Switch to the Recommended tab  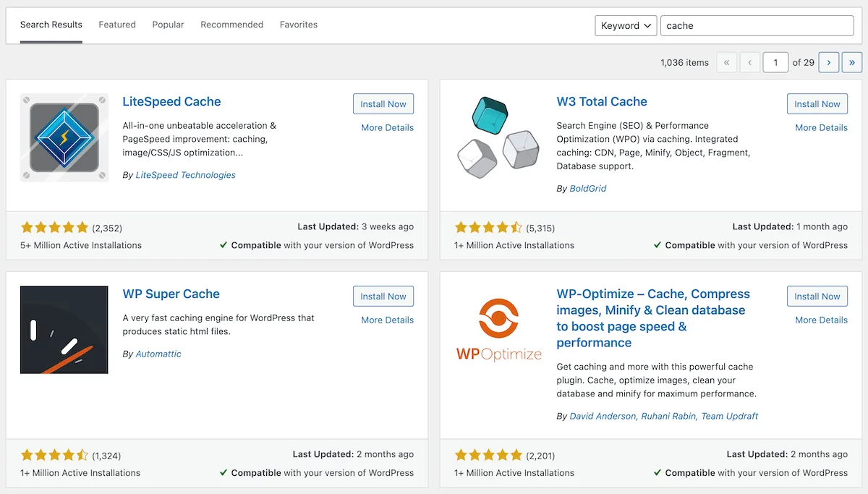tap(232, 25)
